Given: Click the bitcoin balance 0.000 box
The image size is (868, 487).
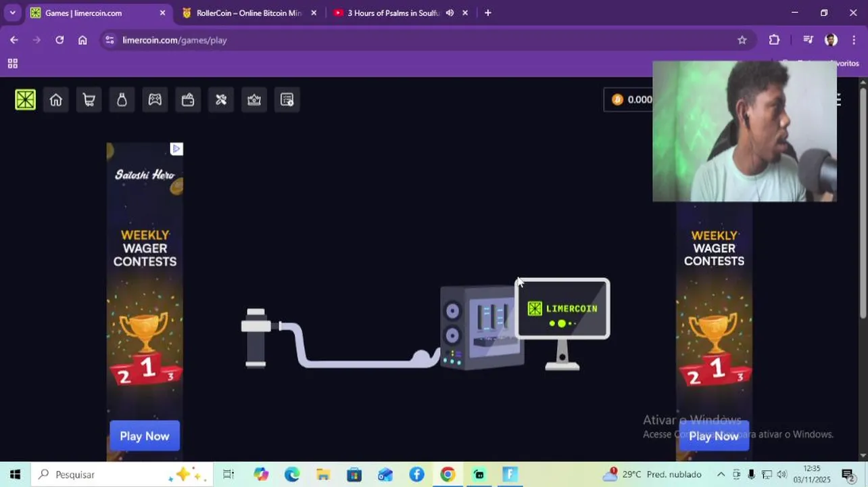Looking at the screenshot, I should [629, 100].
